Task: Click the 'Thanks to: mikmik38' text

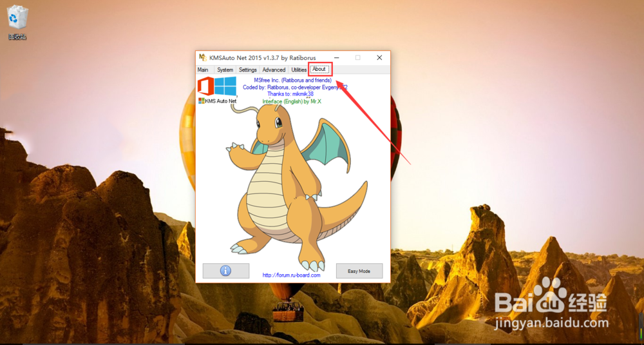Action: (290, 94)
